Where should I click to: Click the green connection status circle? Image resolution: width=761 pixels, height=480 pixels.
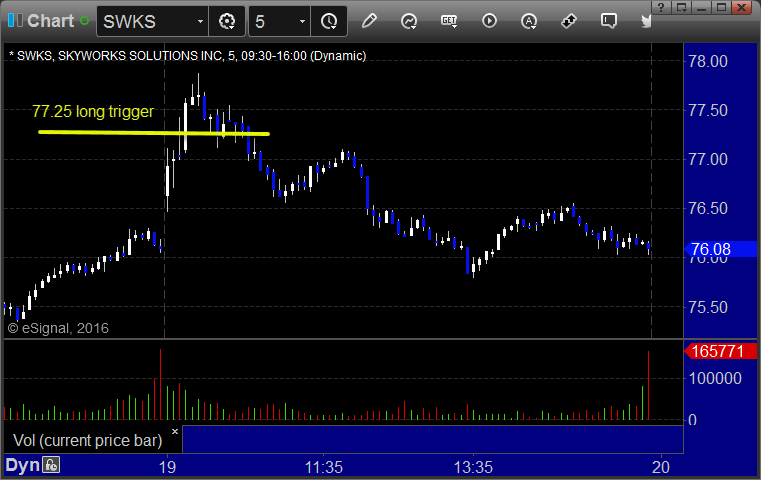point(84,21)
